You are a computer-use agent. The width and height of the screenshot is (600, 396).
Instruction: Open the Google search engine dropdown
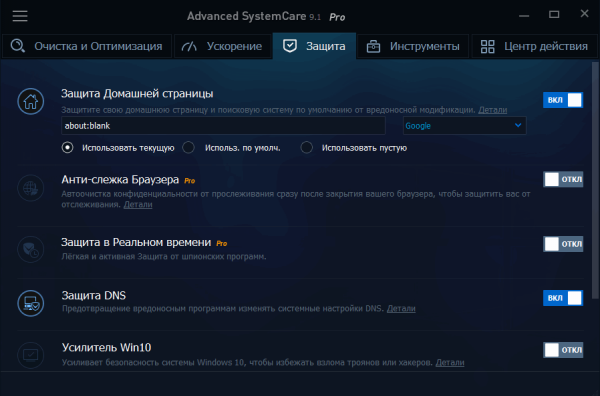465,125
